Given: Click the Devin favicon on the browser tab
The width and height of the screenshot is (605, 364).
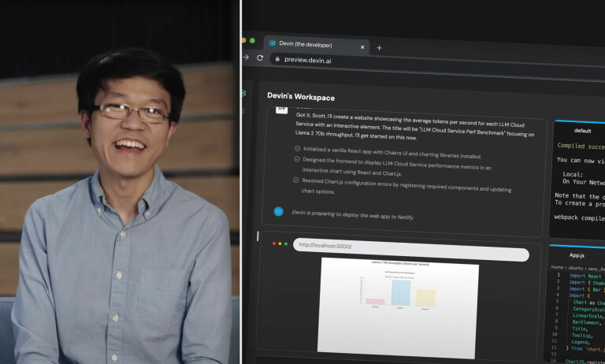Looking at the screenshot, I should tap(272, 43).
